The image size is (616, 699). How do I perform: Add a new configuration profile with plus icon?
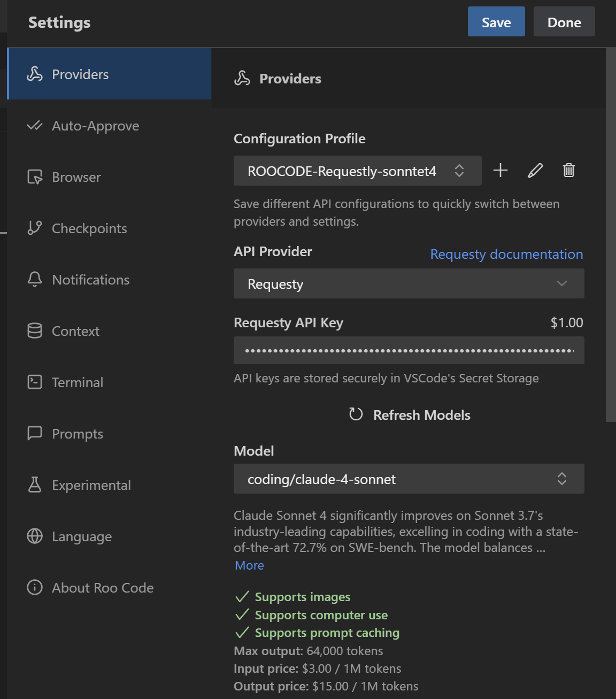[x=500, y=171]
